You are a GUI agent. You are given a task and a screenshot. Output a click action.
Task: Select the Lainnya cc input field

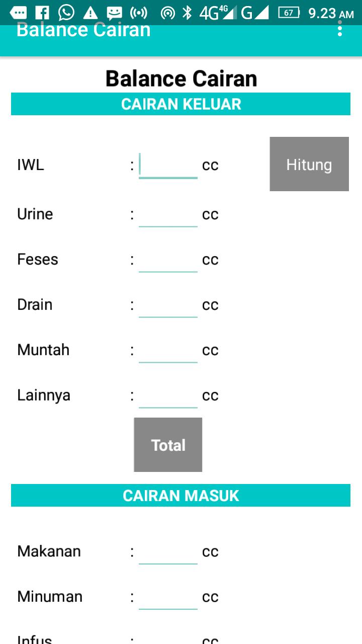(x=168, y=395)
